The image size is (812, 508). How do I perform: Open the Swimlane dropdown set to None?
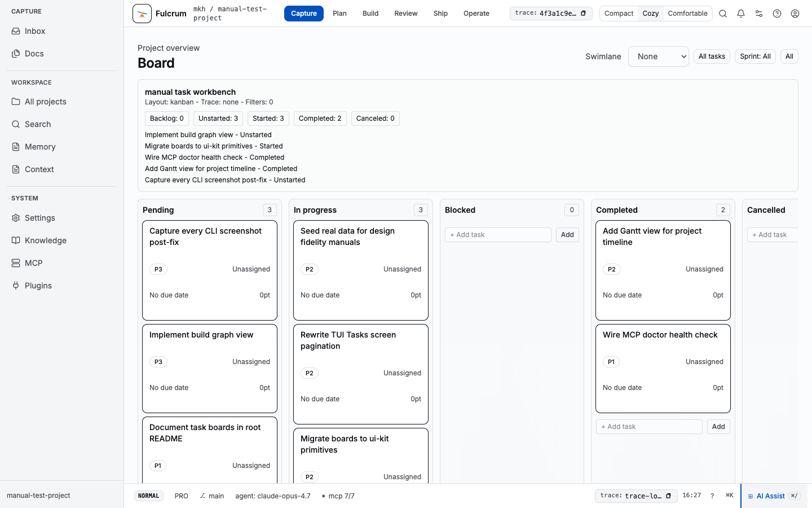659,56
